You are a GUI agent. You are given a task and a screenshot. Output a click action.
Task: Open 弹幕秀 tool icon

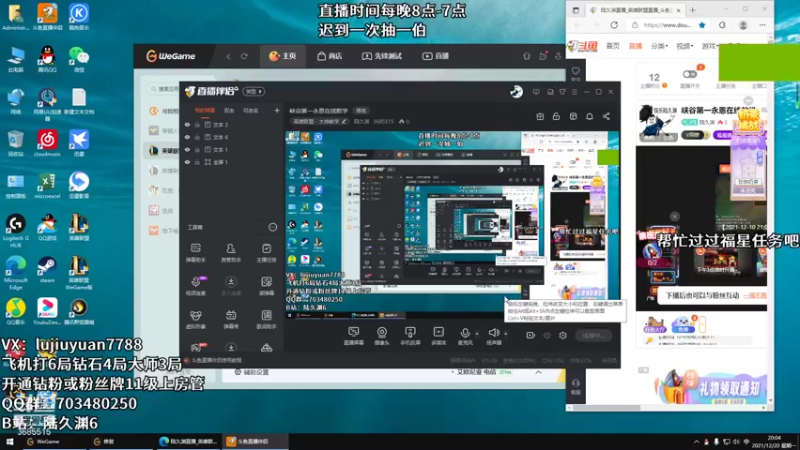tap(231, 319)
